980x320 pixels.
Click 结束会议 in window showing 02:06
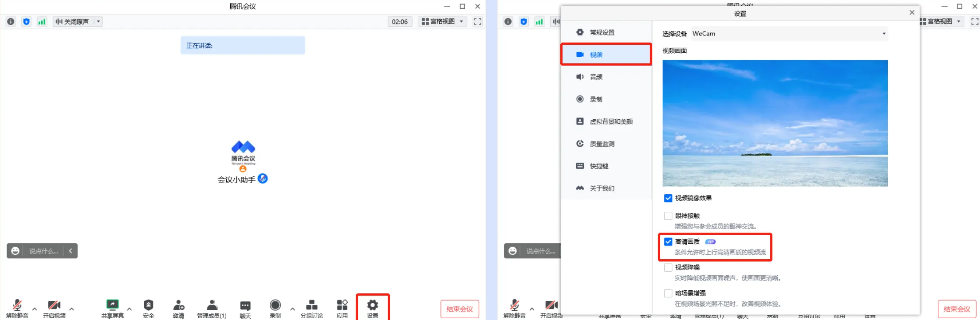coord(460,309)
